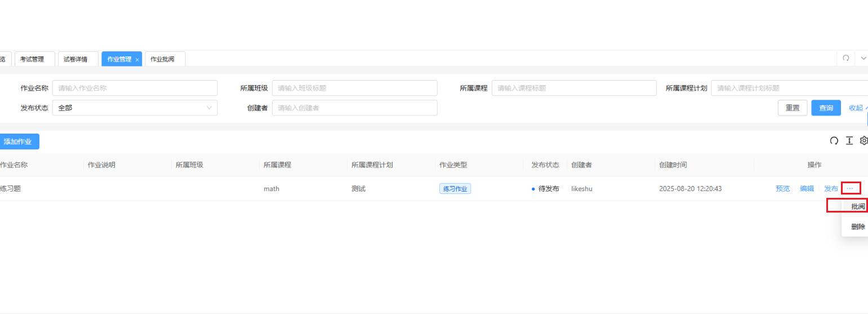Click the table refresh icon

[834, 141]
